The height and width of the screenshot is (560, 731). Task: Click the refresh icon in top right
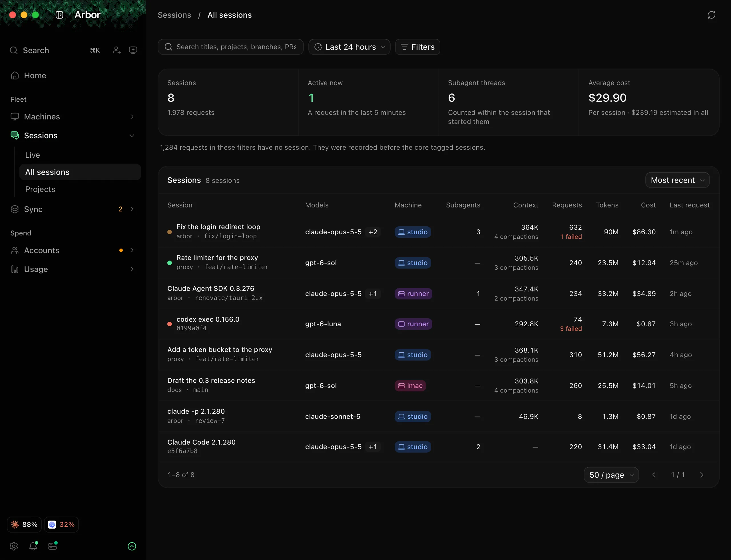pyautogui.click(x=711, y=15)
